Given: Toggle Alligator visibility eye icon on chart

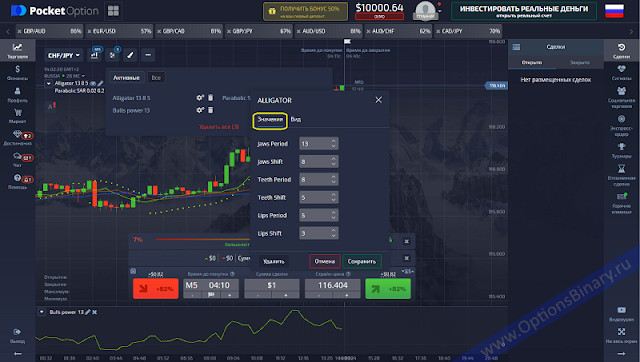Looking at the screenshot, I should [93, 83].
